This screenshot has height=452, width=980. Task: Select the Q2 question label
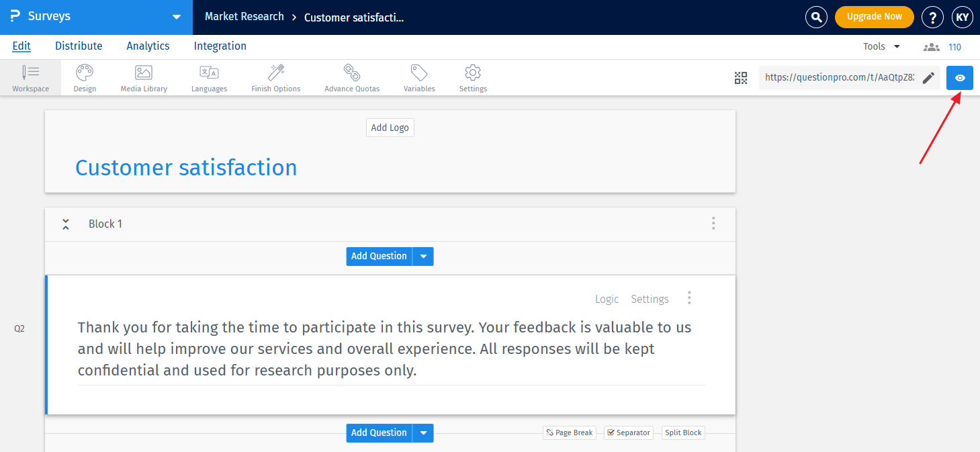coord(19,328)
